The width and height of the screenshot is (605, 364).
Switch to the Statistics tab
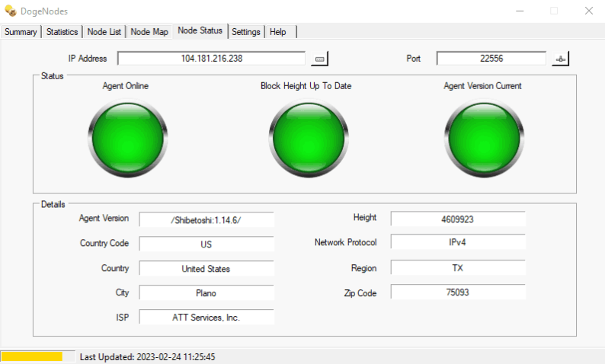[x=62, y=32]
